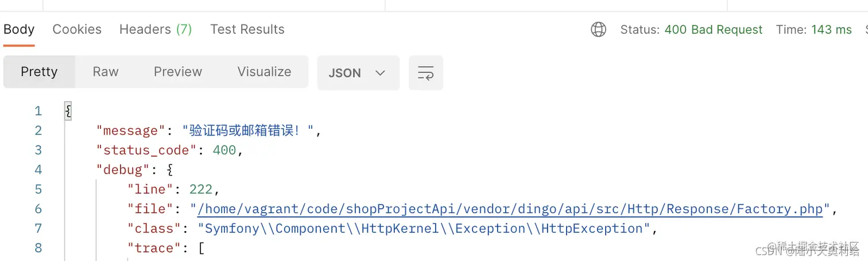This screenshot has height=261, width=868.
Task: Switch to the Test Results tab
Action: tap(247, 29)
